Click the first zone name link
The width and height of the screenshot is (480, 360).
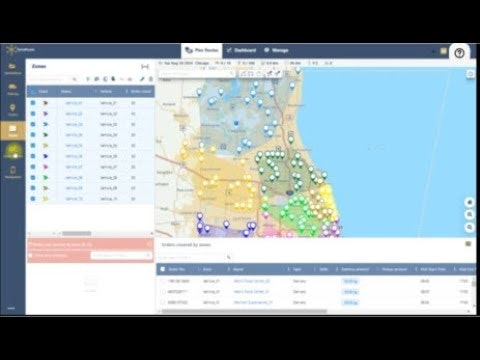coord(74,103)
